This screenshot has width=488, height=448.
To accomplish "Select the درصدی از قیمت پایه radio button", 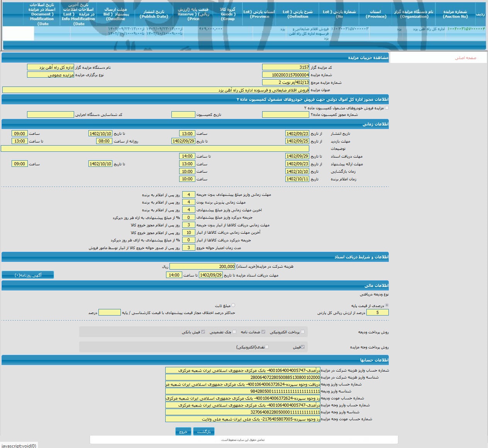I will [387, 305].
